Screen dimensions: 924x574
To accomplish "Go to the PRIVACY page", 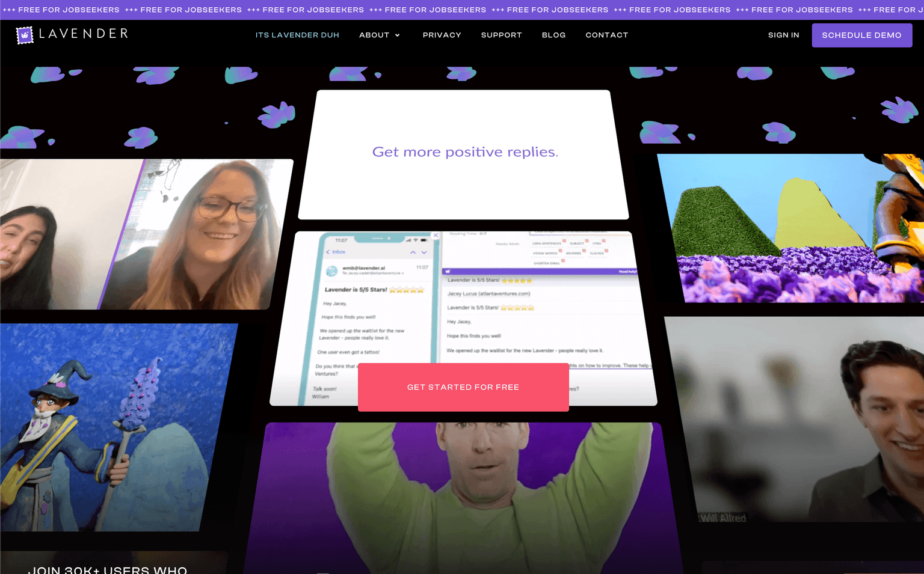I will pos(442,35).
